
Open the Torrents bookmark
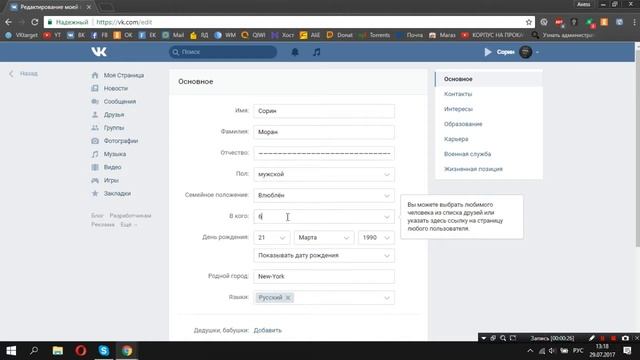click(375, 35)
